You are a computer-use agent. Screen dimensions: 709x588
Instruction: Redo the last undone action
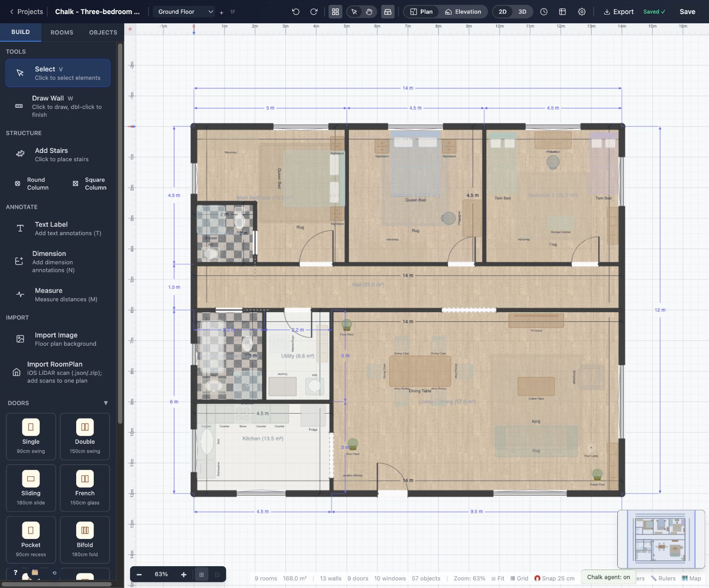click(x=314, y=12)
